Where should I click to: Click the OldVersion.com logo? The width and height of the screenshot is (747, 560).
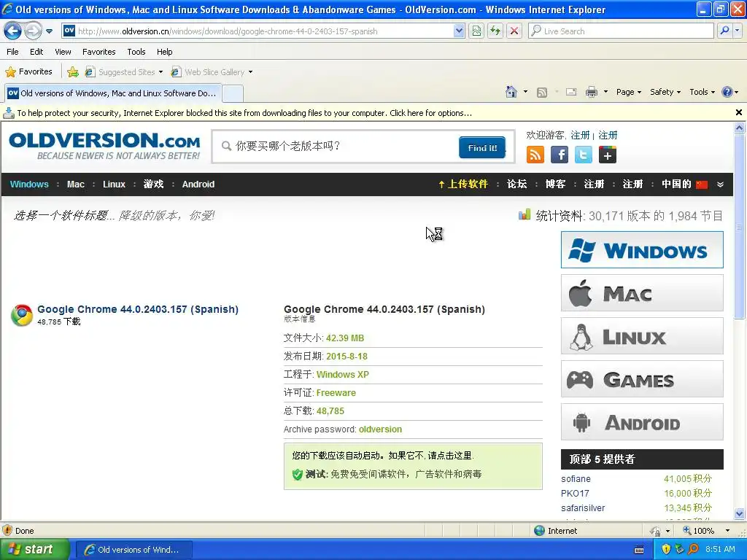click(104, 146)
